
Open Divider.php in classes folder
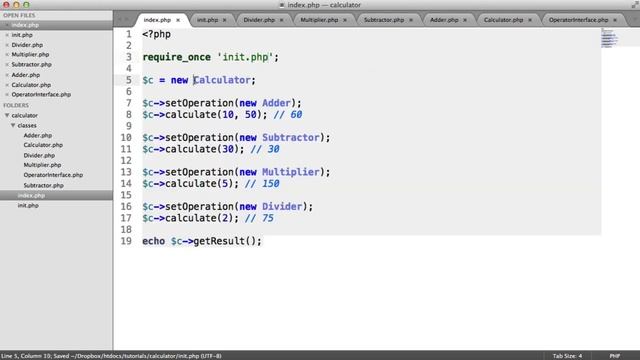point(39,156)
